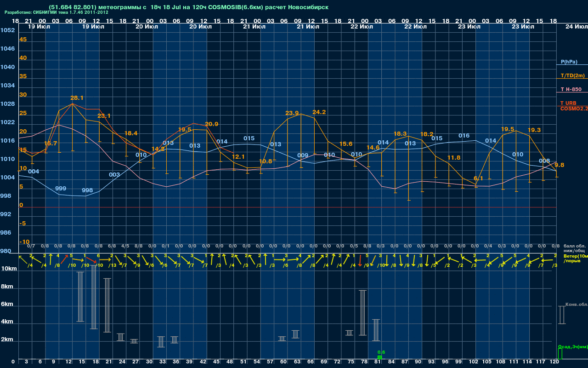Click the 10.8 temperature label

click(x=266, y=161)
